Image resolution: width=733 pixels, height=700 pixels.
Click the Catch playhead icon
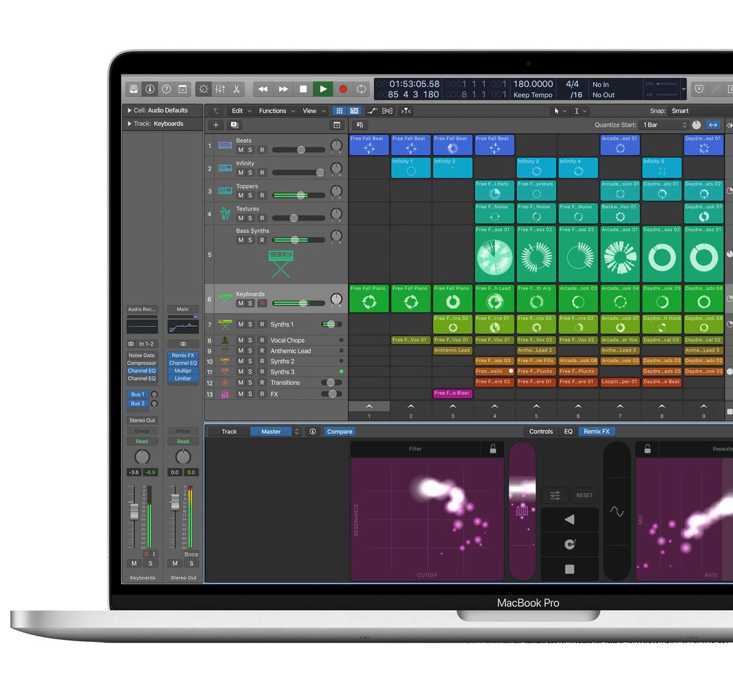[x=406, y=111]
